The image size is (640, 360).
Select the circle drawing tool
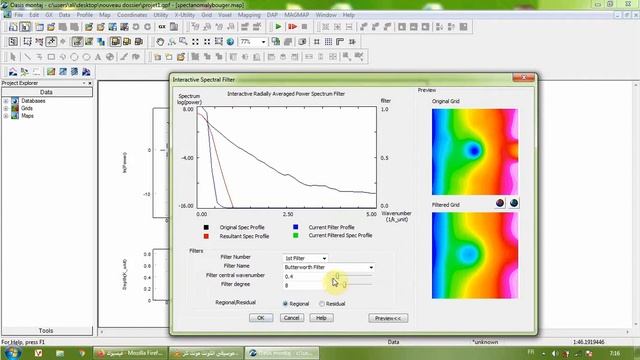74,57
